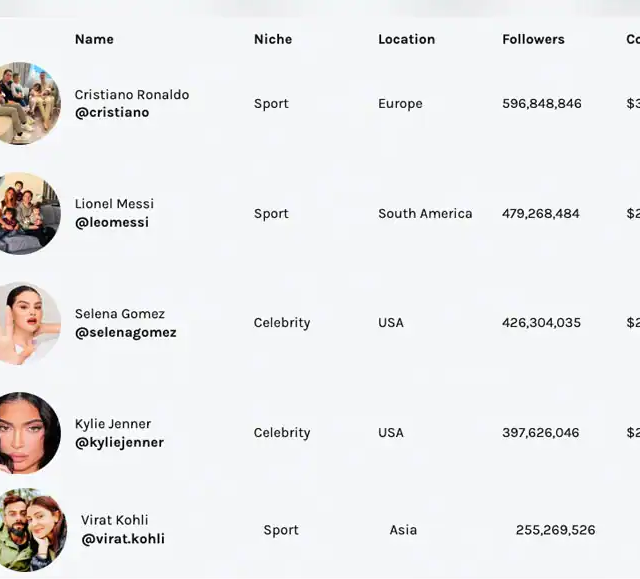This screenshot has width=640, height=579.
Task: Open Selena Gomez's profile photo
Action: (29, 323)
